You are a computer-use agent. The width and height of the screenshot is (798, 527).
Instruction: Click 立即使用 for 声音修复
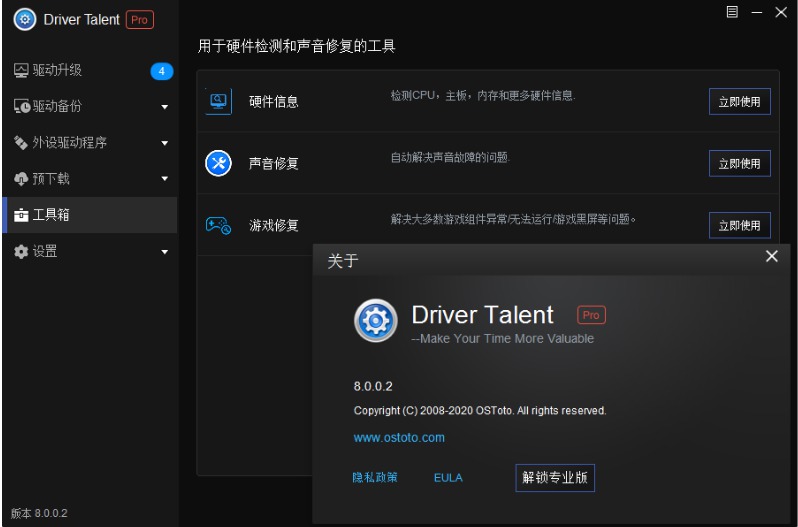pyautogui.click(x=739, y=163)
